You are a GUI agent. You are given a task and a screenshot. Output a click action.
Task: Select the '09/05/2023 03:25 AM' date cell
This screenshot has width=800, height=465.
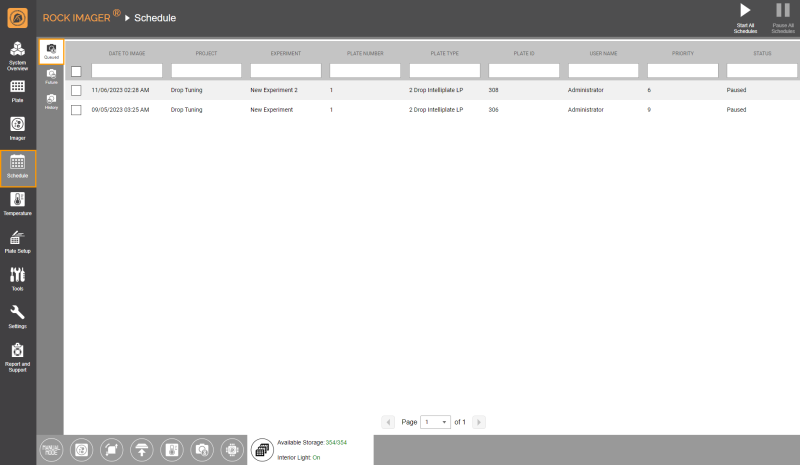120,109
